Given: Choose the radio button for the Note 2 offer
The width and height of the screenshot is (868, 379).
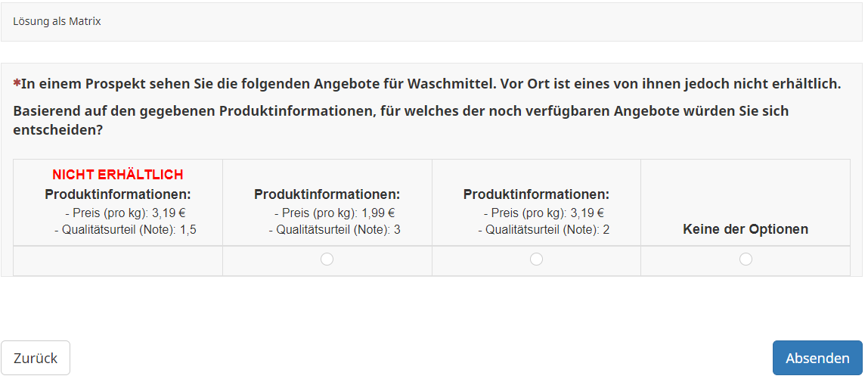Looking at the screenshot, I should pos(536,259).
